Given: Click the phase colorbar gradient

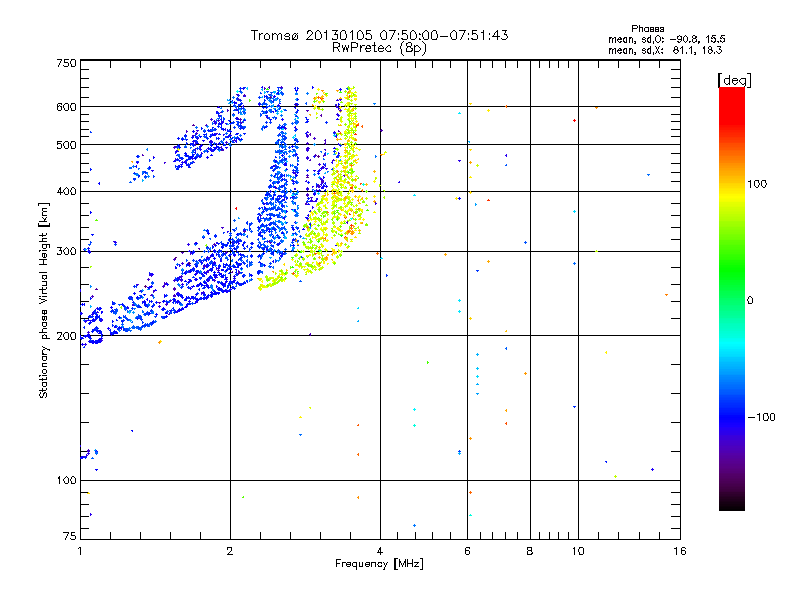Looking at the screenshot, I should point(732,298).
